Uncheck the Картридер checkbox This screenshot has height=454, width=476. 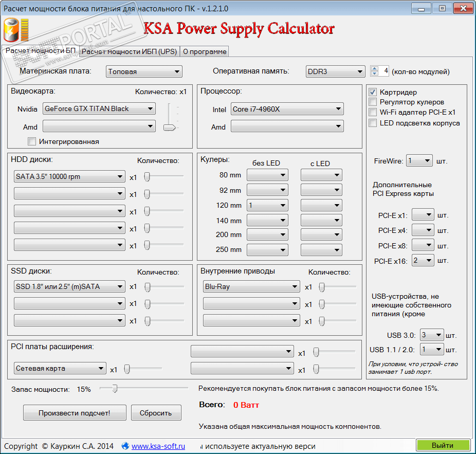click(373, 92)
